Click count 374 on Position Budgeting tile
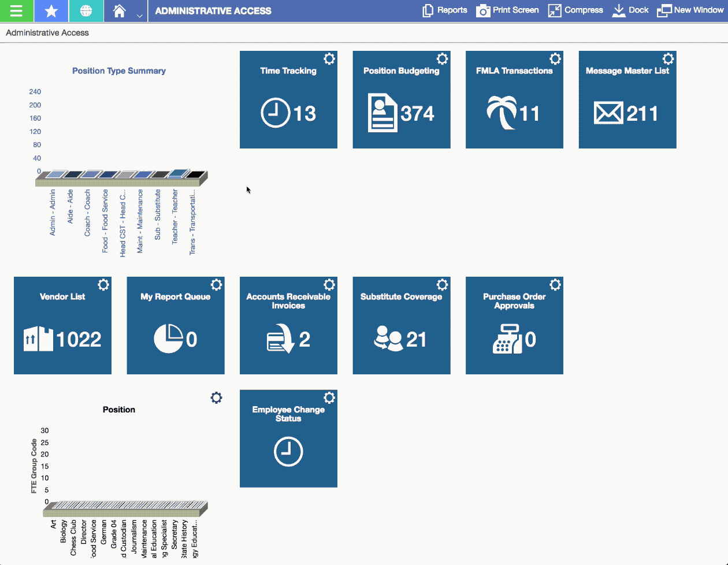The width and height of the screenshot is (728, 565). pyautogui.click(x=417, y=113)
